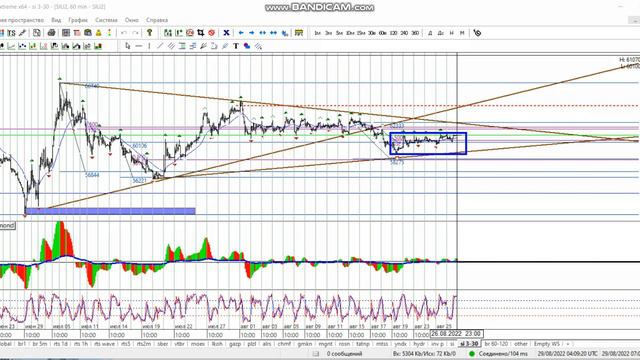Select the arrow pointer tool
Viewport: 640px width, 360px height.
click(x=128, y=46)
